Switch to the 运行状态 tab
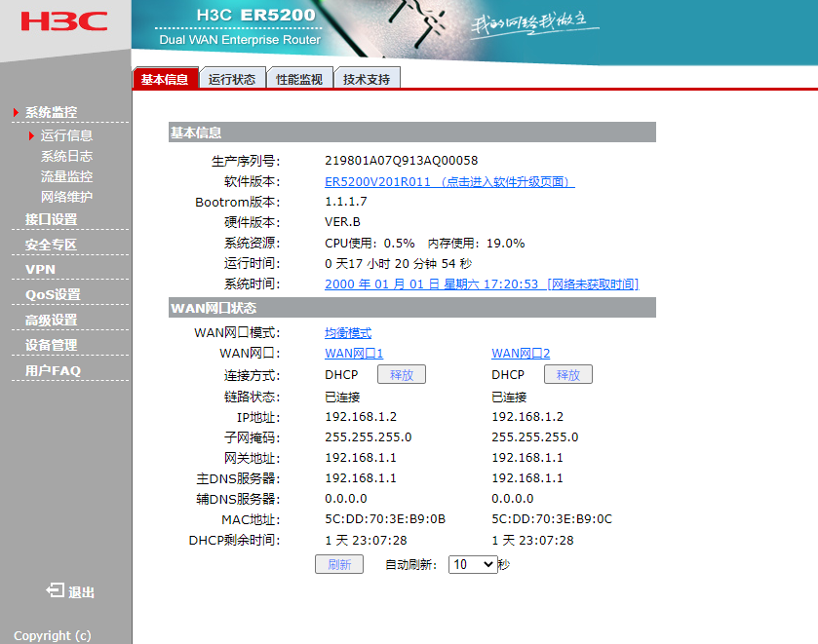The width and height of the screenshot is (818, 644). 232,79
